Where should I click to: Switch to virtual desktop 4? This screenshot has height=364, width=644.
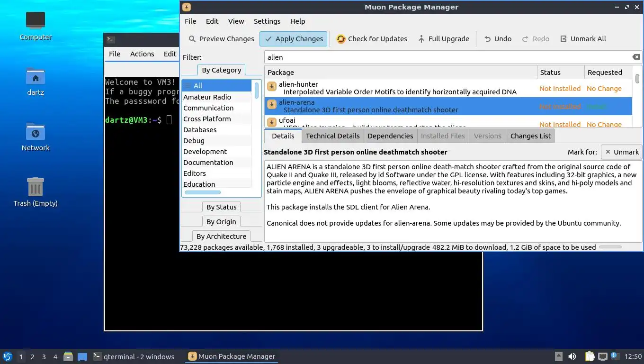coord(55,356)
